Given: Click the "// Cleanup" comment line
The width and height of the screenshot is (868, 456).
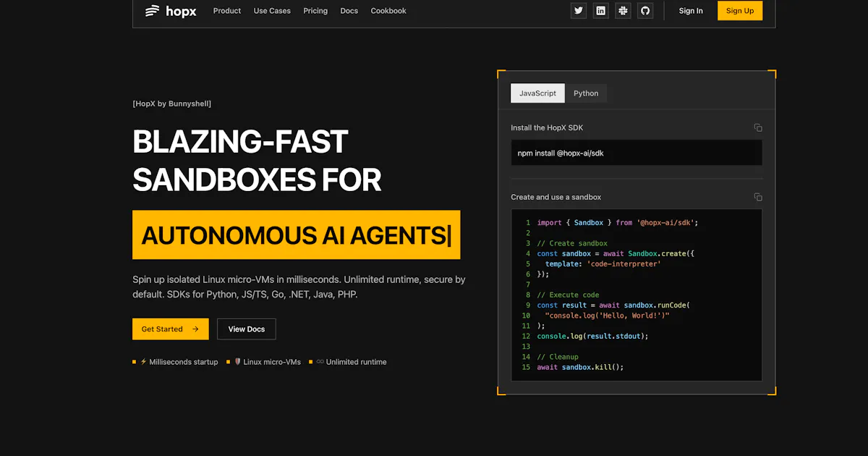Looking at the screenshot, I should (x=558, y=357).
